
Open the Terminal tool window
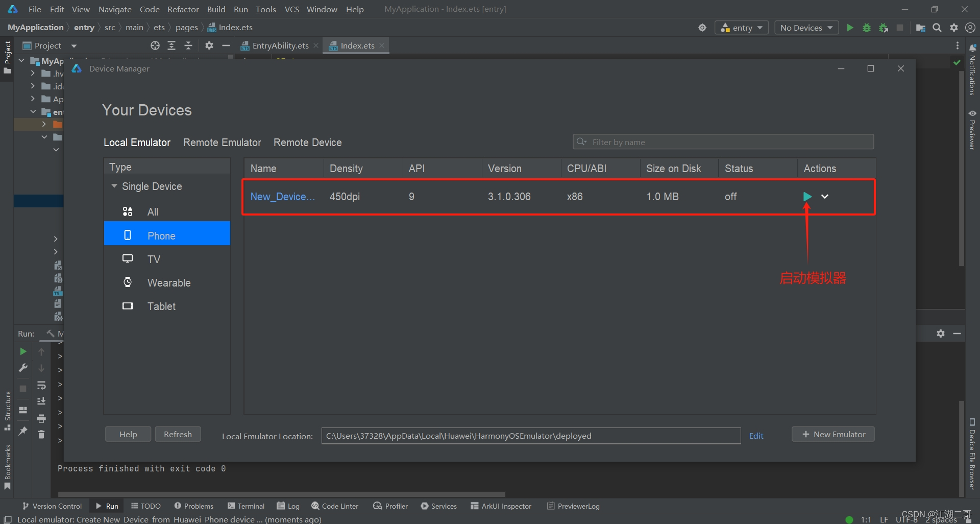click(x=246, y=506)
